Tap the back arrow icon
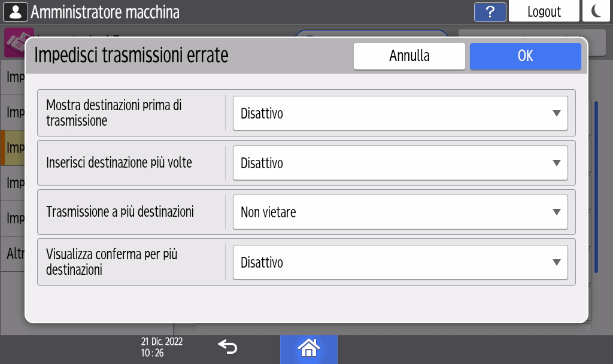613x364 pixels. 227,347
